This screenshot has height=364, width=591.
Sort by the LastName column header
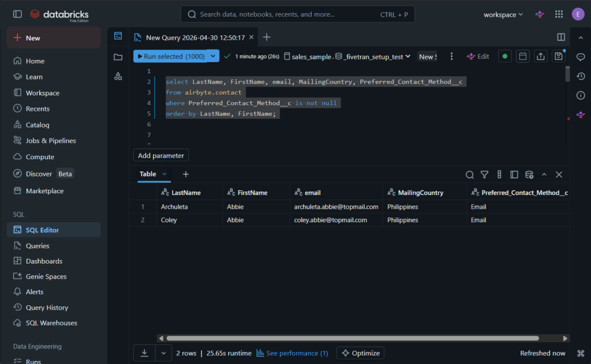(x=189, y=193)
